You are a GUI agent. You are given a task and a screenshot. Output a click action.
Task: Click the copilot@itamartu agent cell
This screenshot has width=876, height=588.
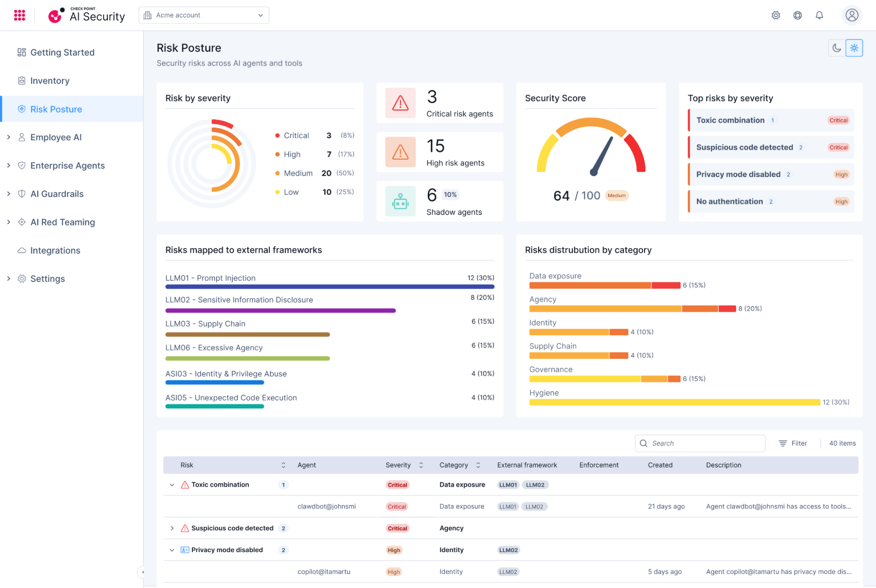pos(324,572)
